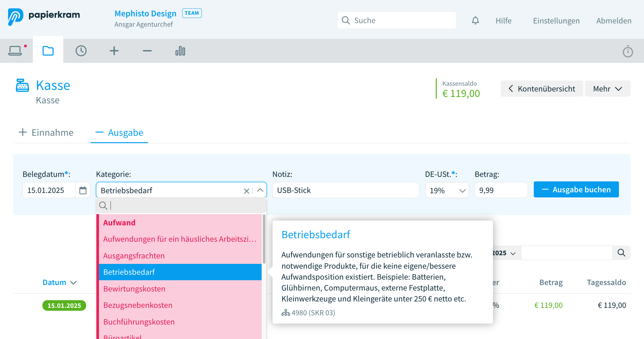
Task: Open the Mephisto Design company link
Action: coord(145,13)
